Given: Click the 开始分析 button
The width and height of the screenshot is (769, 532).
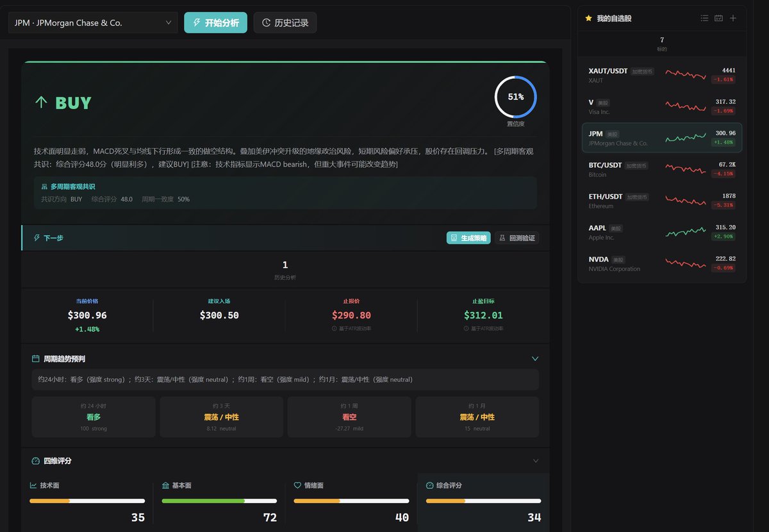Looking at the screenshot, I should (215, 22).
